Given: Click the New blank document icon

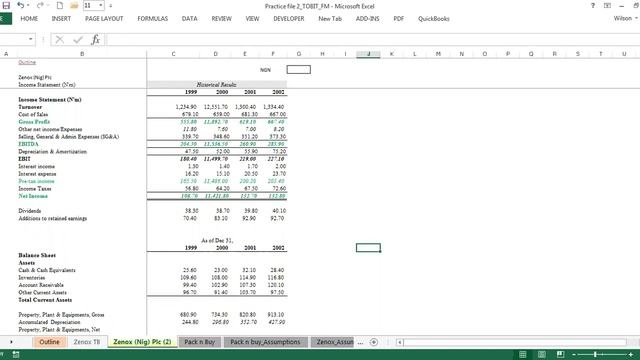Looking at the screenshot, I should click(60, 6).
